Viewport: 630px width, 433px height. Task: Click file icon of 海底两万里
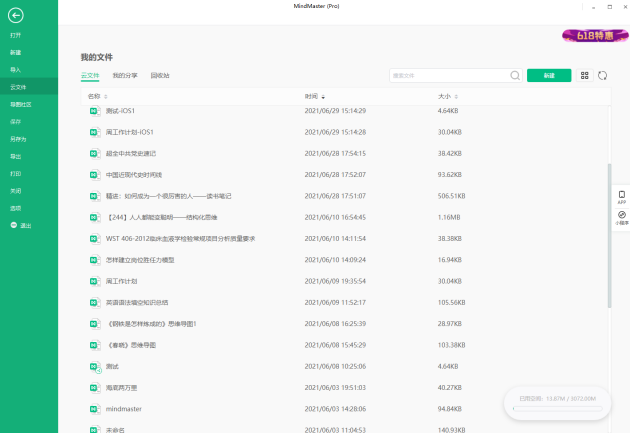[94, 388]
